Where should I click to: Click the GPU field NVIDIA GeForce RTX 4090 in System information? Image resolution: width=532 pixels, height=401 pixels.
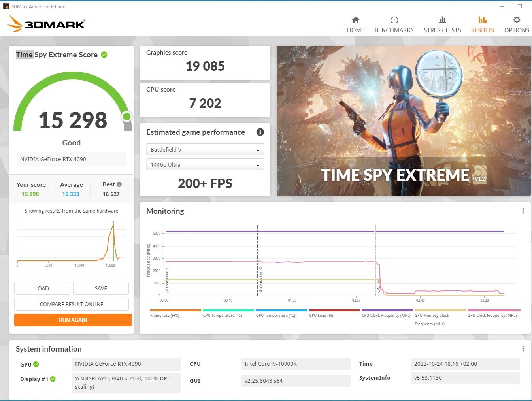coord(126,364)
